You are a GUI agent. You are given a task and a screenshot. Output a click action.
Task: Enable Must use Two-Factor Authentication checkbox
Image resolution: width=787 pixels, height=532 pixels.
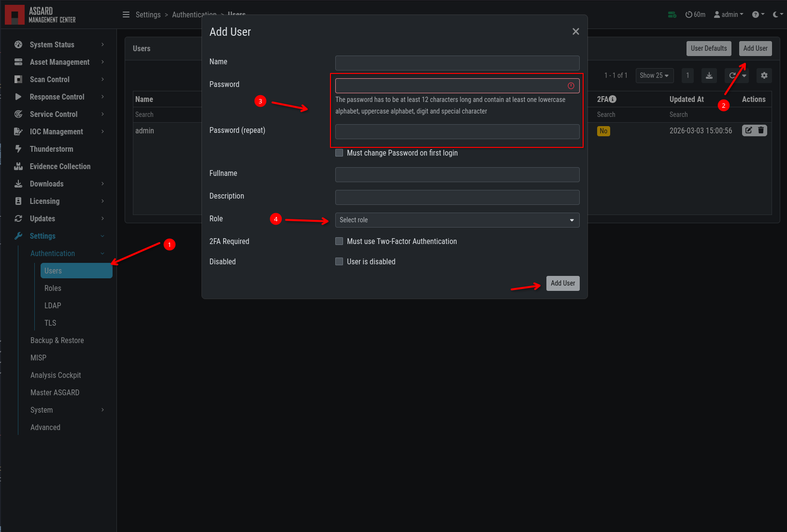click(339, 241)
